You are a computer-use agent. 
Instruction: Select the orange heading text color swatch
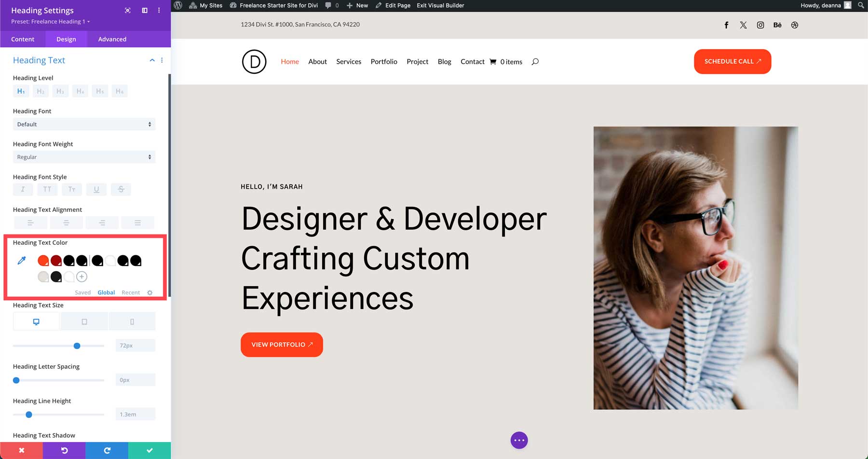43,260
